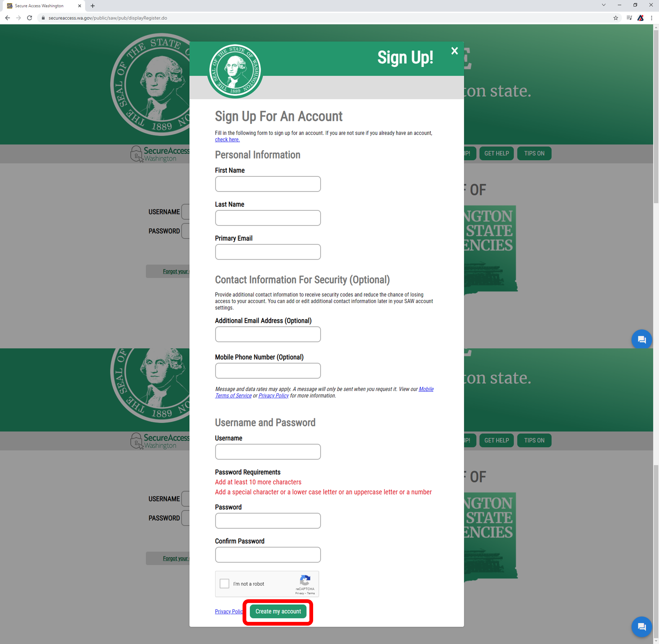Screen dimensions: 659x644
Task: Click the GET HELP button
Action: 496,153
